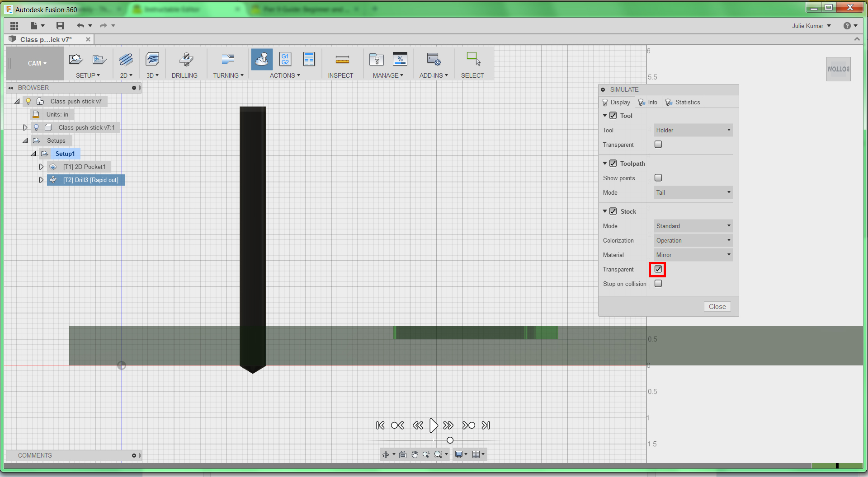Viewport: 868px width, 477px height.
Task: Go to the next operation
Action: 468,426
